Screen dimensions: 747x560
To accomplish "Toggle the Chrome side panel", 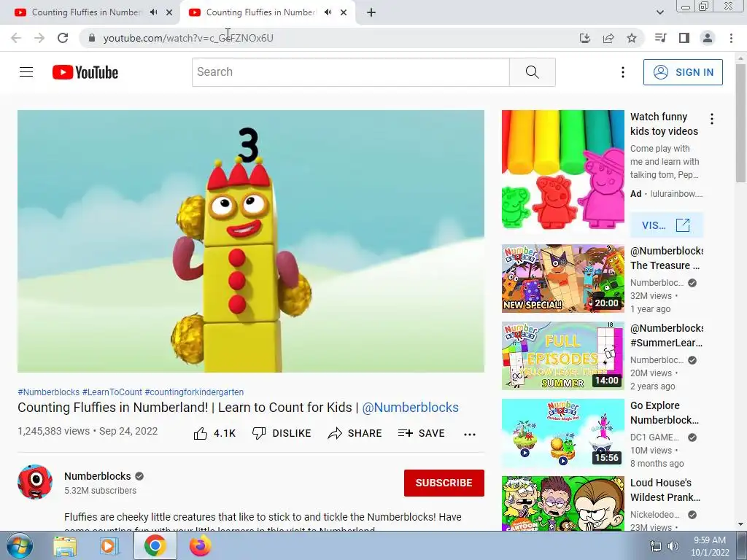I will click(x=684, y=38).
